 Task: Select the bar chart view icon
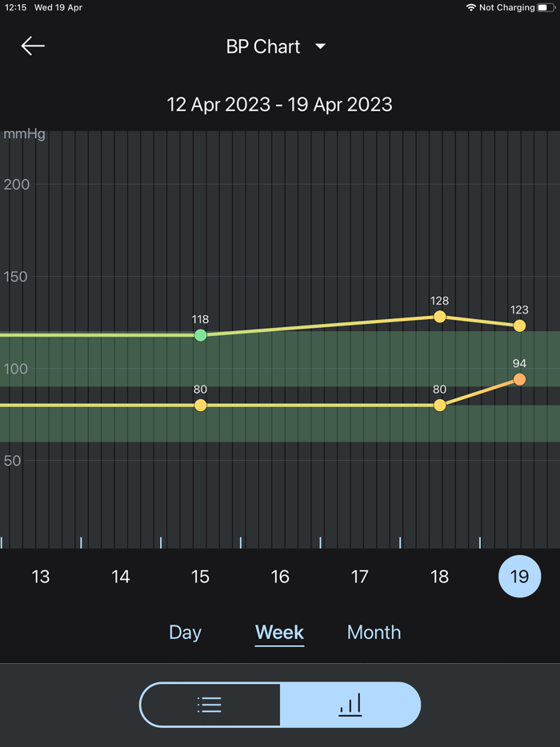click(350, 705)
